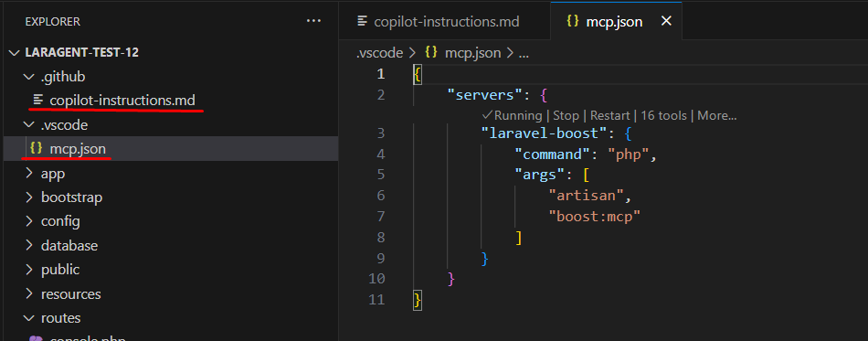Expand the bootstrap folder
Image resolution: width=868 pixels, height=341 pixels.
(x=29, y=197)
